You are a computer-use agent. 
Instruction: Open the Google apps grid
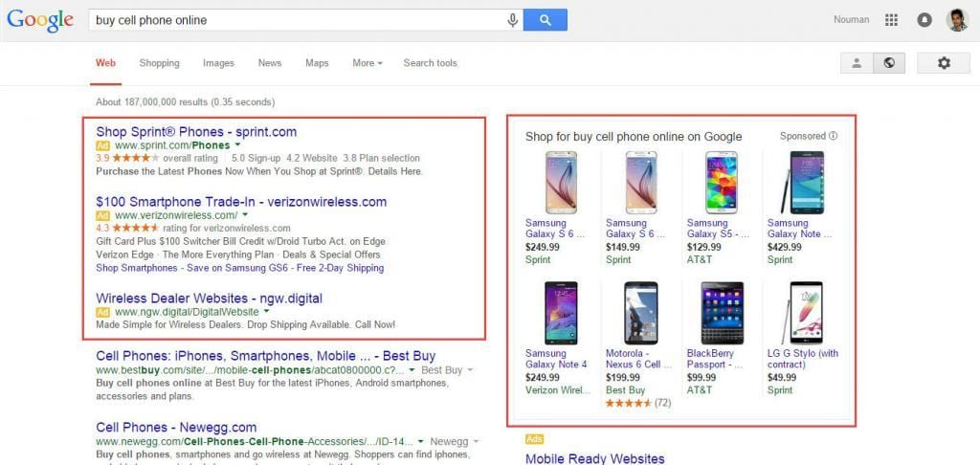892,20
